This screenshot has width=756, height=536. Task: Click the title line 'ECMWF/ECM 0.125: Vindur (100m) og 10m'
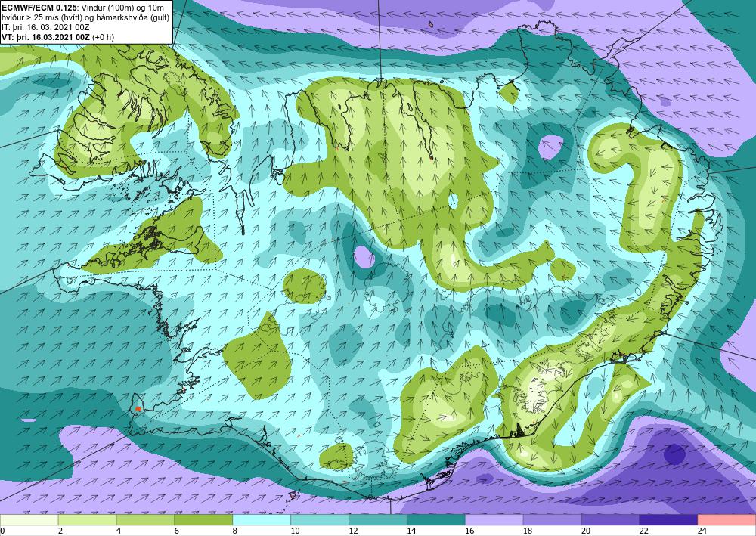(x=85, y=8)
